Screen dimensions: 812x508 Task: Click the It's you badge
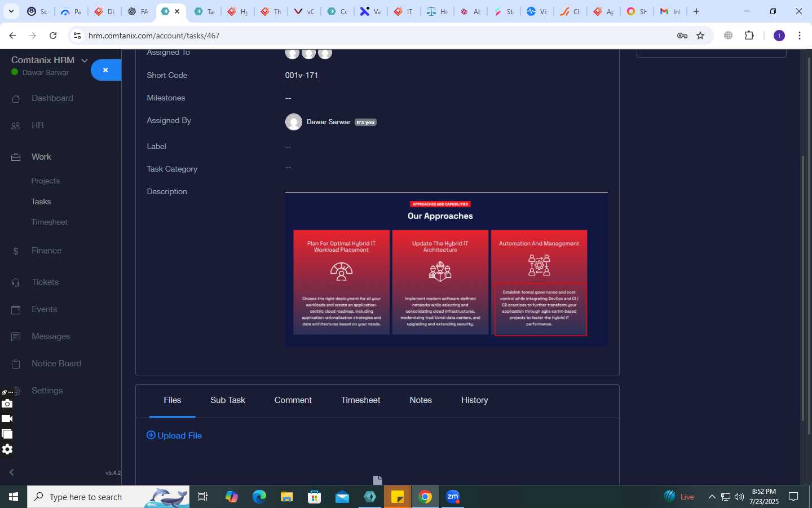click(x=365, y=122)
